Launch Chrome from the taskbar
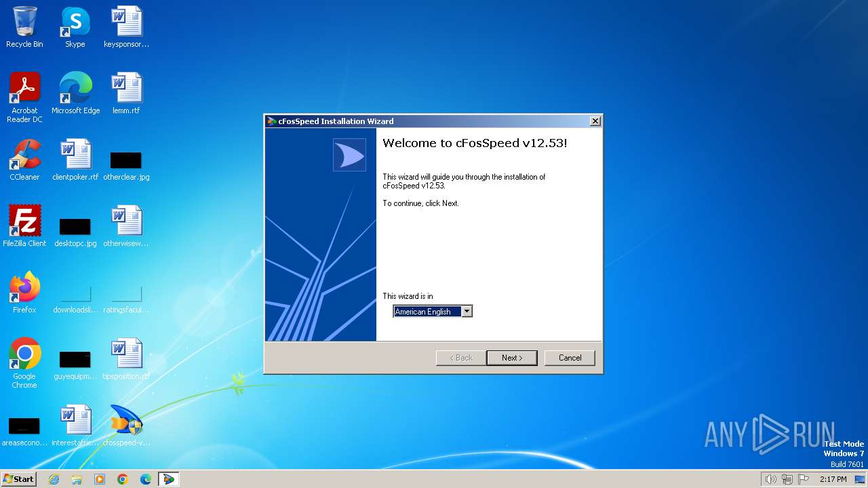The height and width of the screenshot is (488, 868). coord(123,479)
